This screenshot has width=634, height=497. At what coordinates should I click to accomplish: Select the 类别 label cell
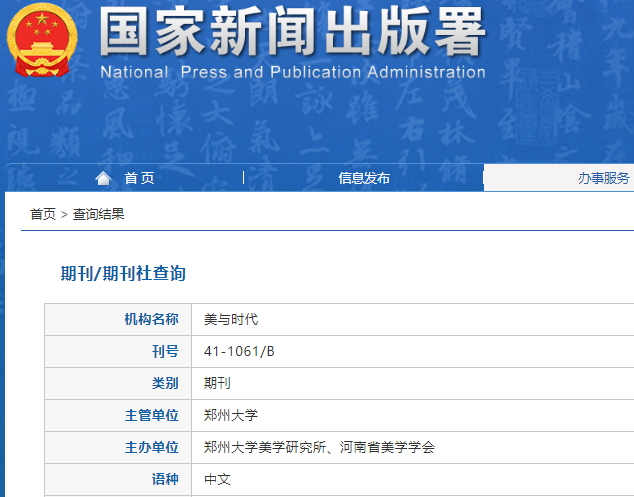[118, 383]
